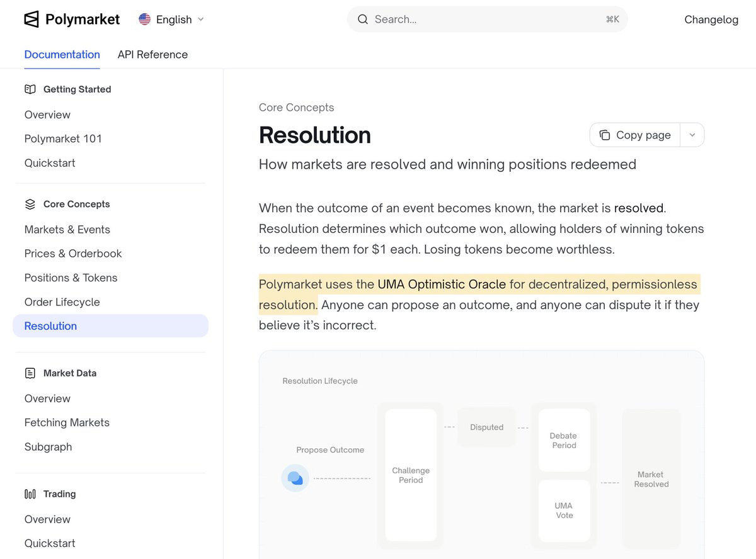756x559 pixels.
Task: Focus the Search input field
Action: click(x=488, y=20)
